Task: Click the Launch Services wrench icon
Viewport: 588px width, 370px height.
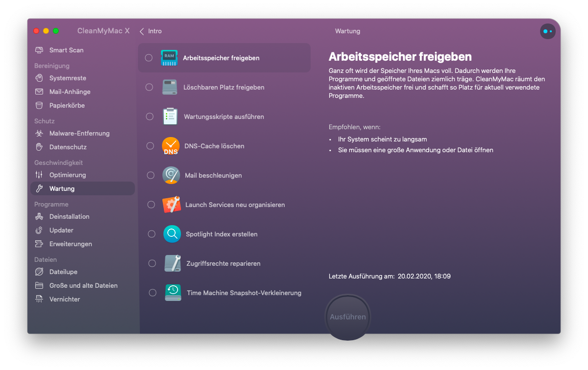Action: tap(172, 205)
